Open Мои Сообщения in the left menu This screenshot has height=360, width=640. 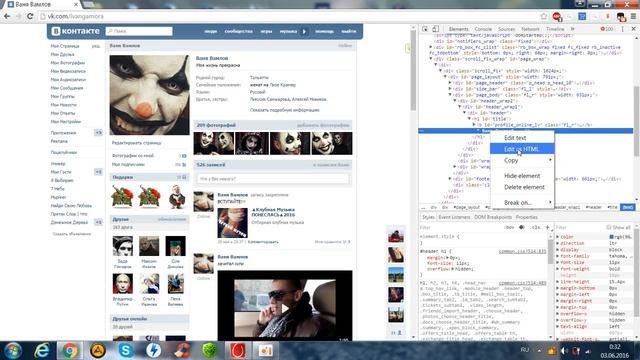[x=67, y=88]
